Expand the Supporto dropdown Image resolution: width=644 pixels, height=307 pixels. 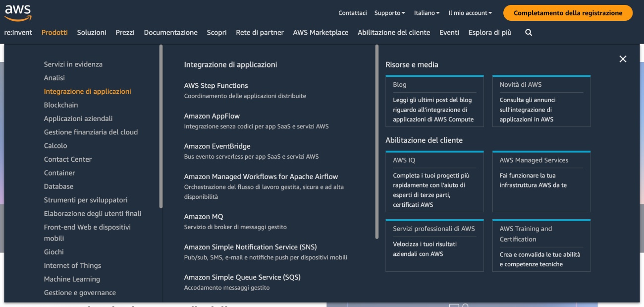[x=389, y=13]
